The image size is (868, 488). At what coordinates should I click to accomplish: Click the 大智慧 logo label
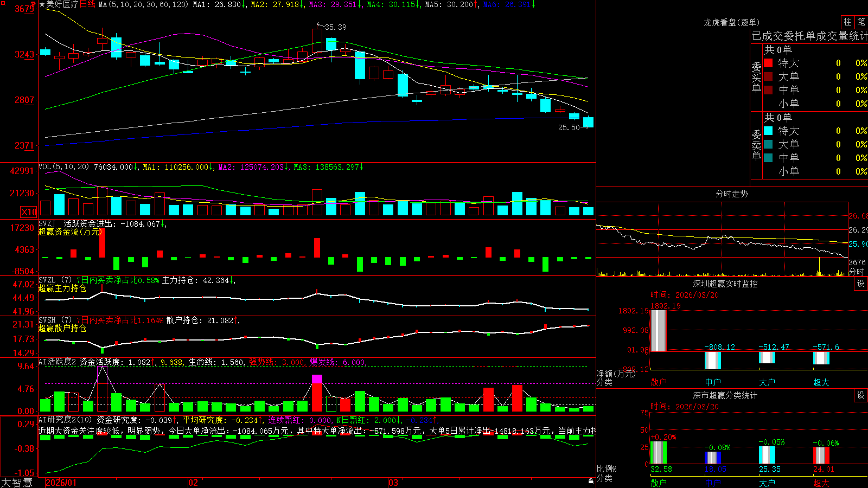coord(17,483)
